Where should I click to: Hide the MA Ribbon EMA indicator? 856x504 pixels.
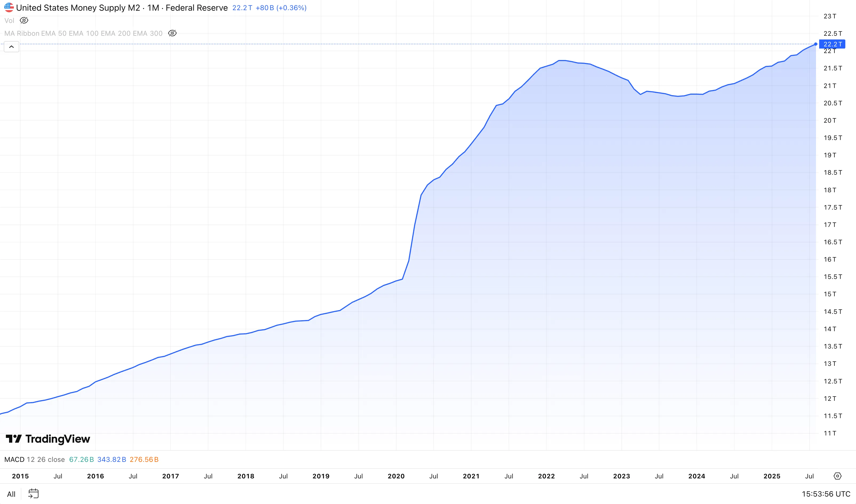coord(173,33)
